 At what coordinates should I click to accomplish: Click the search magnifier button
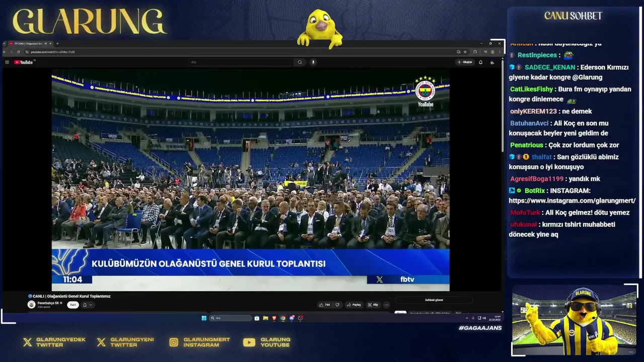pyautogui.click(x=300, y=62)
